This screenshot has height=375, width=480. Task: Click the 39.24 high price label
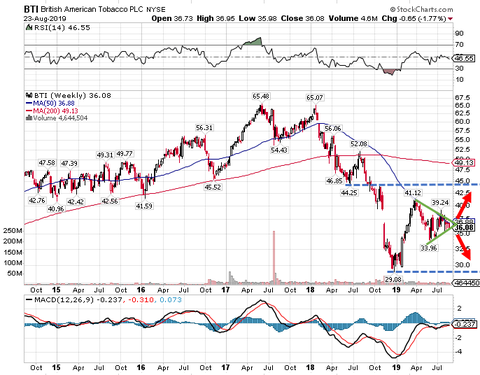(x=440, y=203)
